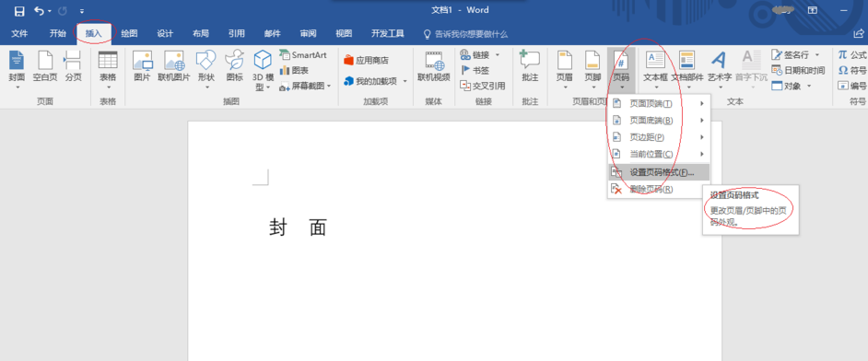This screenshot has width=868, height=361.
Task: Expand the 对象 object dropdown arrow
Action: tap(809, 86)
